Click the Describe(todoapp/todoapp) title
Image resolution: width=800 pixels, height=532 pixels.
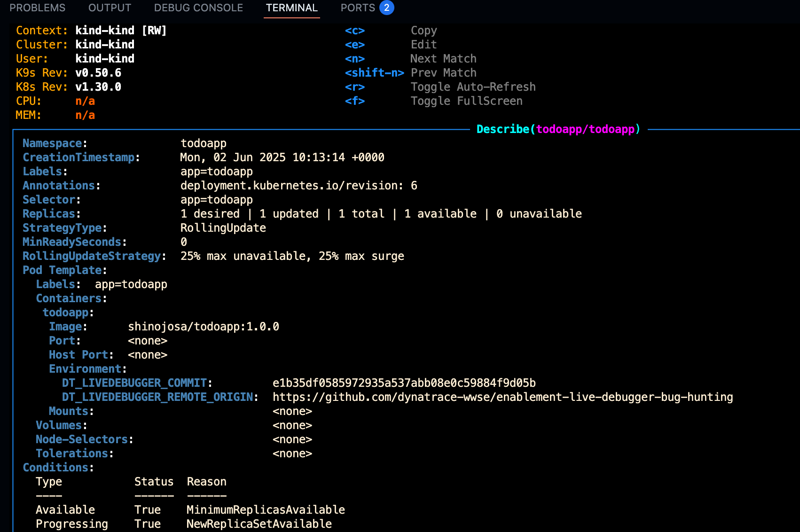558,129
